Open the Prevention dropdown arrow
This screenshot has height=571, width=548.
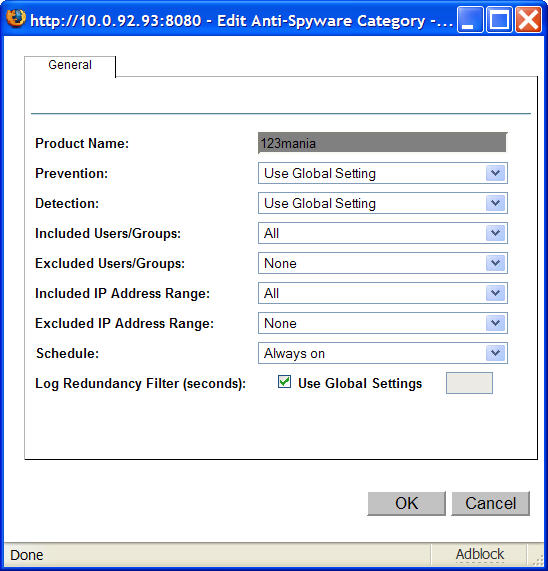point(495,173)
